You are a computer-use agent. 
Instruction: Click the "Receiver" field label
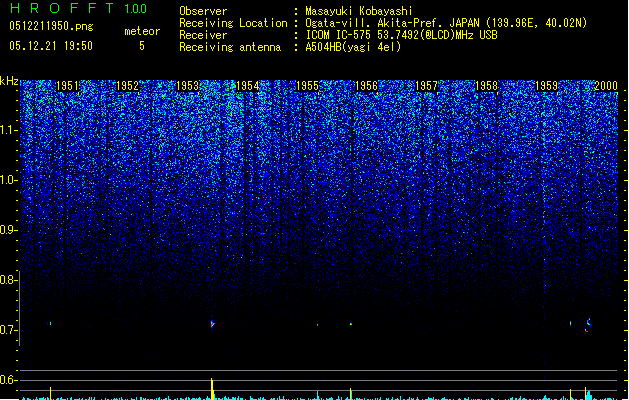pos(203,35)
